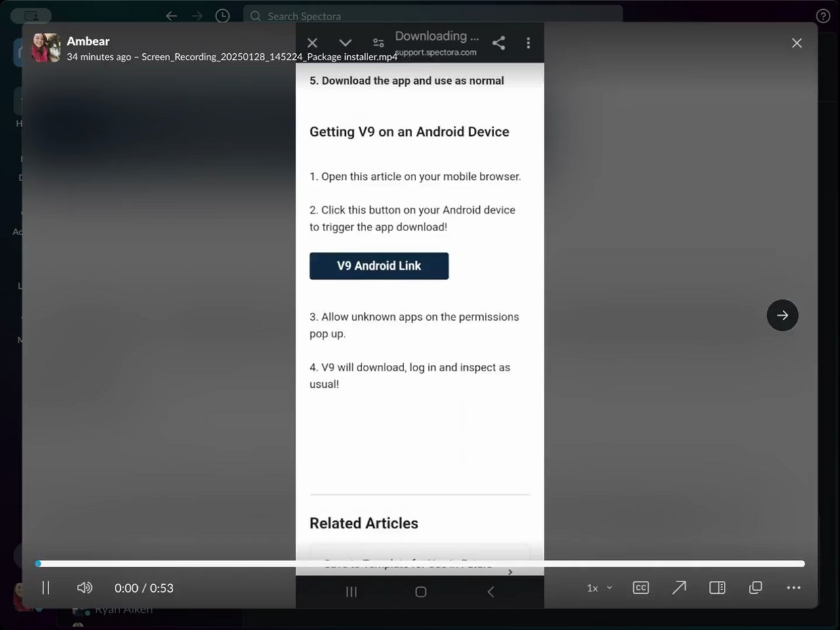The height and width of the screenshot is (630, 840).
Task: Tap the phone browser down chevron
Action: click(x=345, y=43)
